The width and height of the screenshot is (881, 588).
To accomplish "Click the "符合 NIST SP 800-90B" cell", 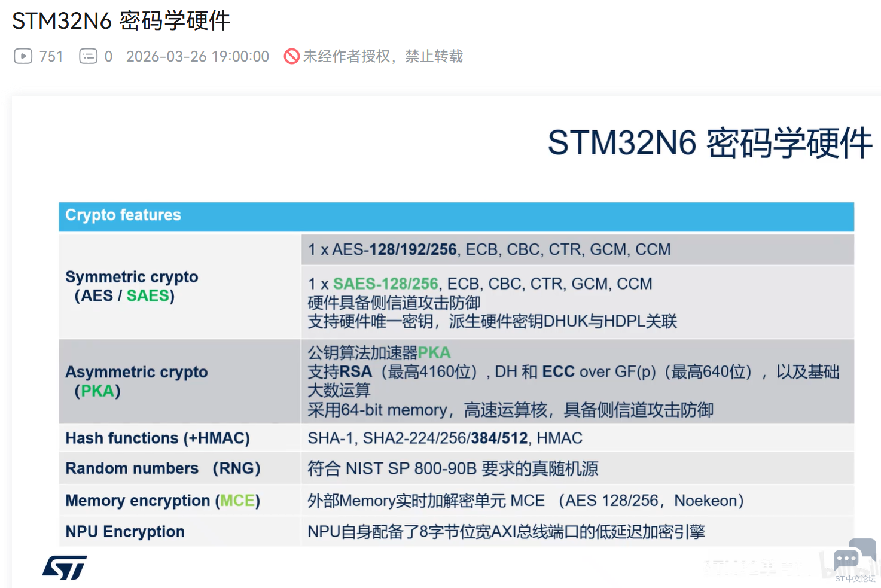I will pos(578,468).
